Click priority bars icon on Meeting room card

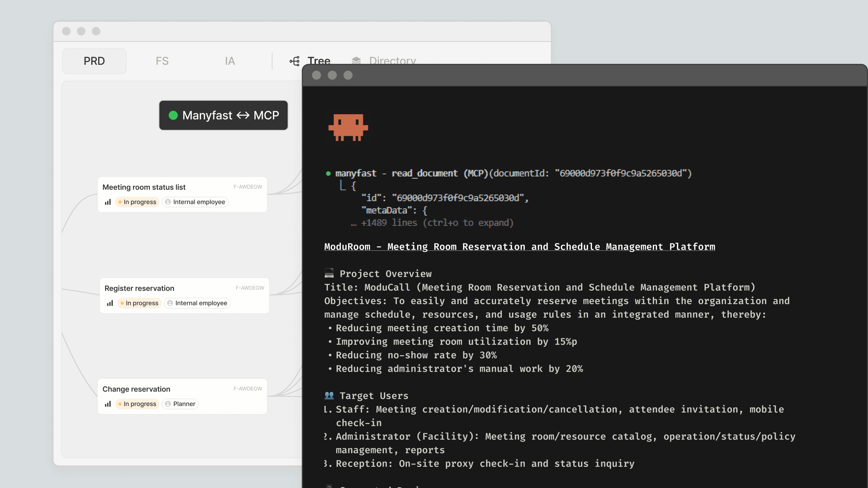(x=108, y=202)
